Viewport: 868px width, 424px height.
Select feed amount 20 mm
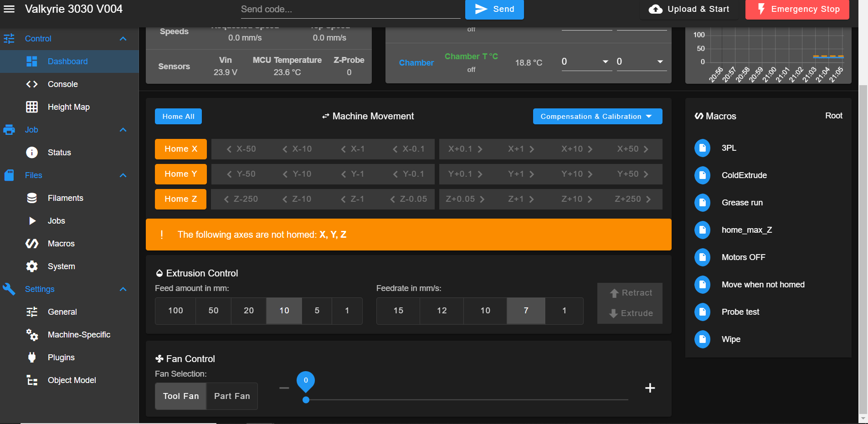249,311
